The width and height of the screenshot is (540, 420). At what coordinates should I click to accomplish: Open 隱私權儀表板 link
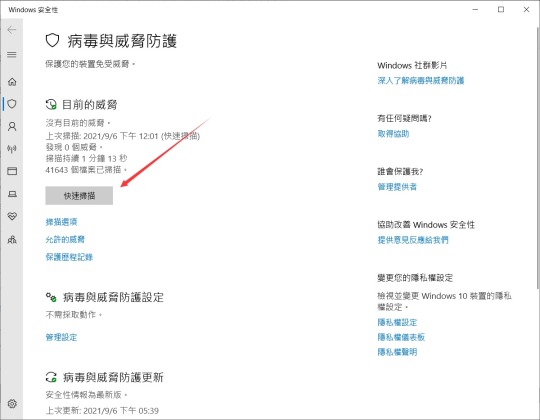[x=401, y=337]
